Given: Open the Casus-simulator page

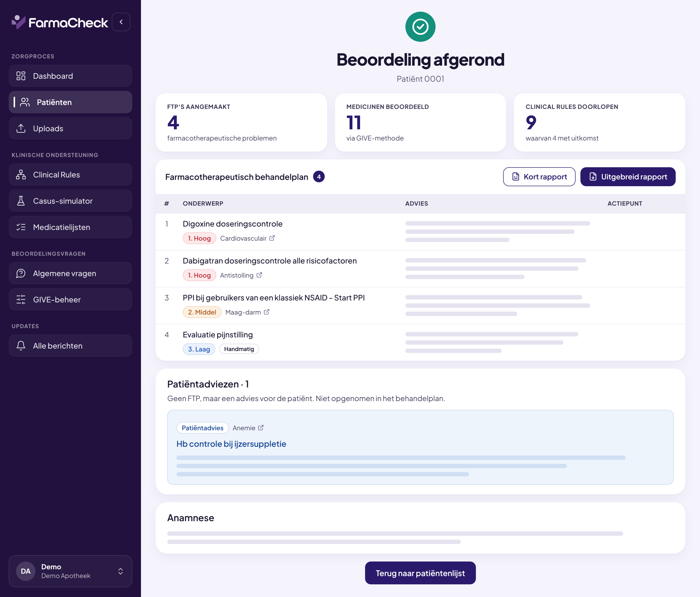Looking at the screenshot, I should click(x=70, y=201).
